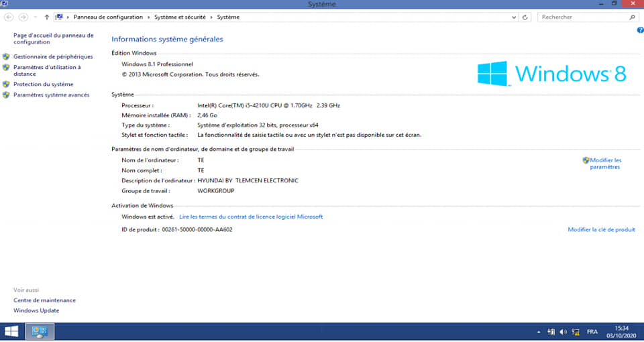
Task: Open the Start button on taskbar
Action: point(11,331)
